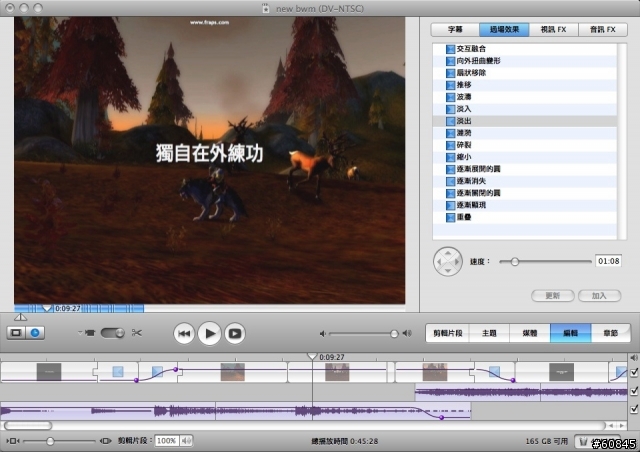Click the timeline playhead marker at 0:09:27
The width and height of the screenshot is (640, 452).
coord(312,356)
